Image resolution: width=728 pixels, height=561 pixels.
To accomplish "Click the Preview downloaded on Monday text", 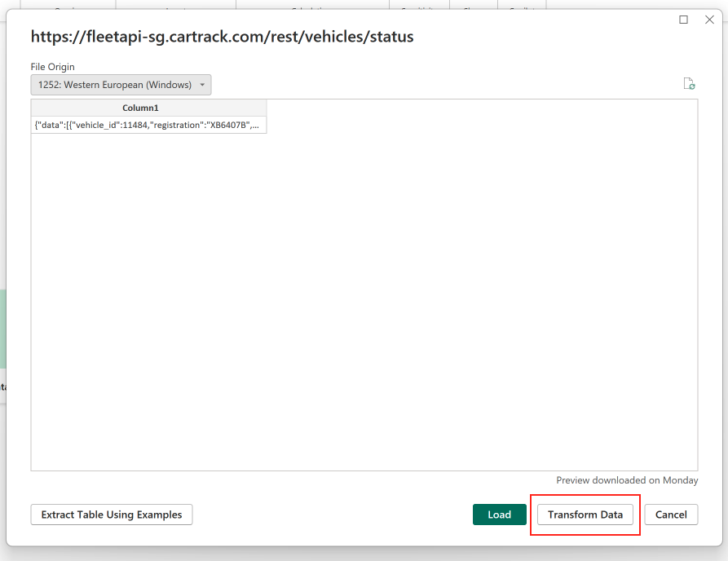I will tap(627, 480).
